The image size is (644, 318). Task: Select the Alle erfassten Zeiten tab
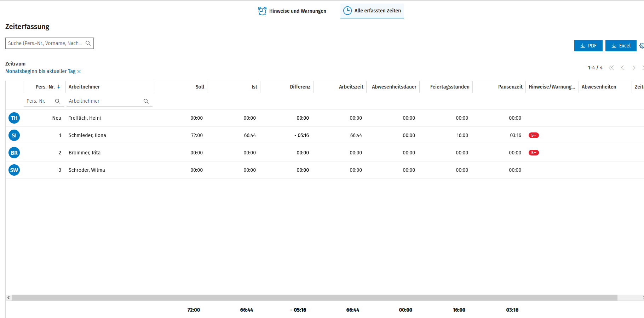[x=372, y=11]
